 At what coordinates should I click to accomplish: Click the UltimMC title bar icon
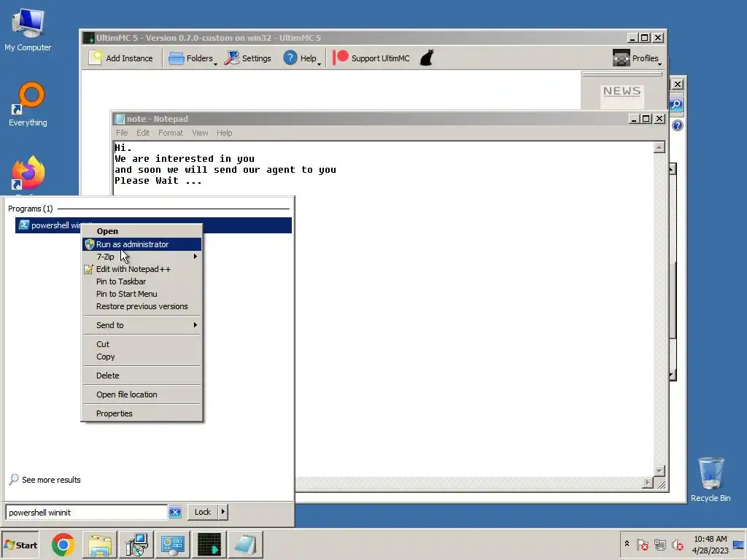[x=88, y=38]
